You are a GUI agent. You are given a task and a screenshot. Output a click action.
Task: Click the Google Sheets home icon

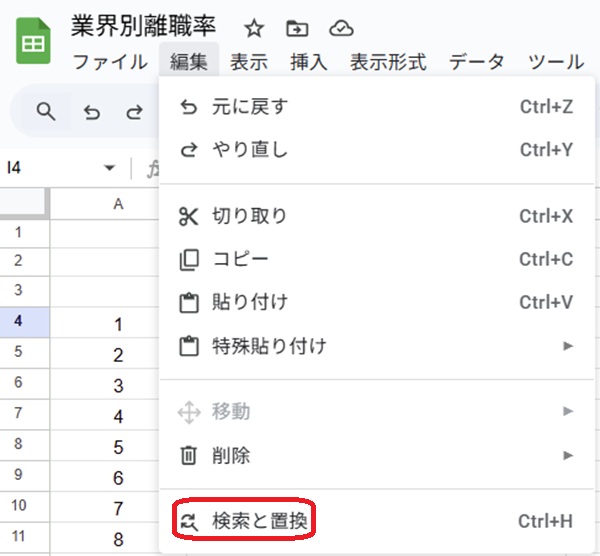point(33,41)
